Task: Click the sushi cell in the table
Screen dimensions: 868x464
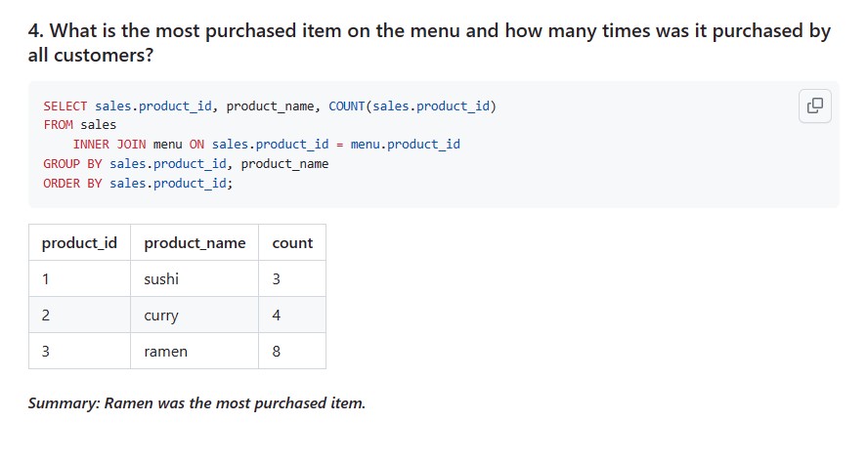Action: point(195,278)
